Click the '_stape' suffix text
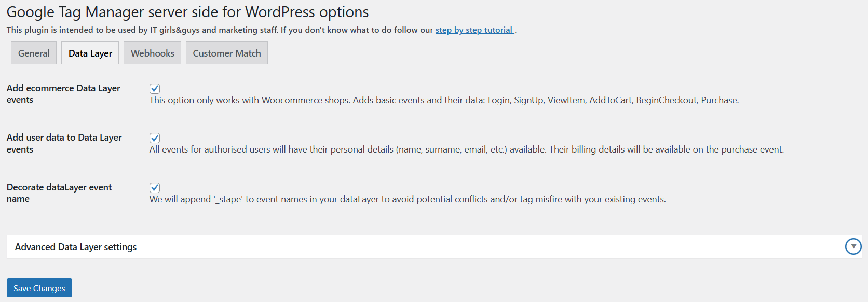Screen dimensions: 868x302 click(228, 199)
